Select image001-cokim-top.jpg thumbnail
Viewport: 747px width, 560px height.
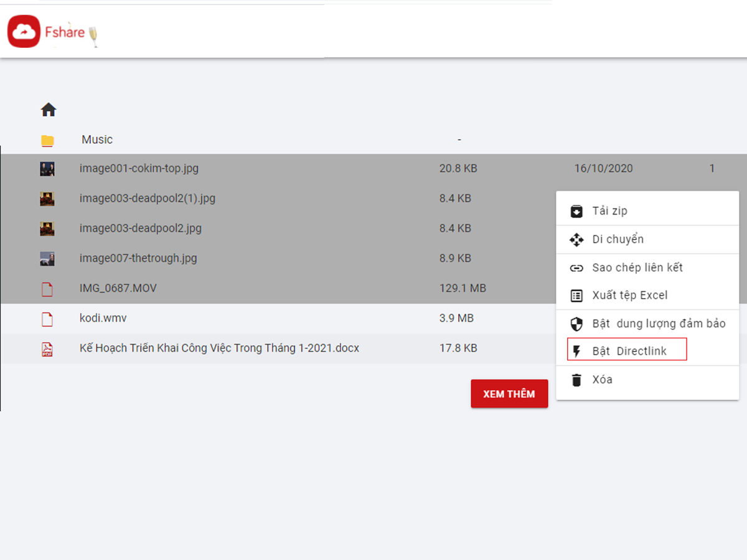click(x=47, y=169)
